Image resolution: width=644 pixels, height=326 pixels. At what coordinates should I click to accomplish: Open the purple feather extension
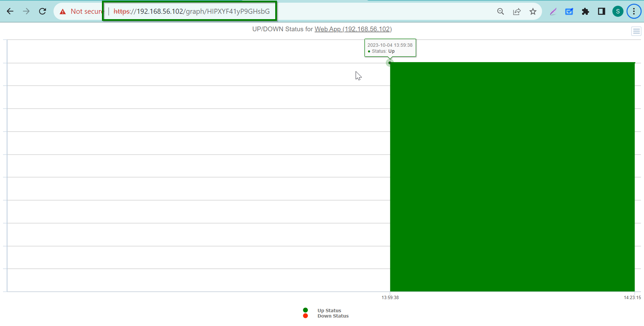point(553,11)
